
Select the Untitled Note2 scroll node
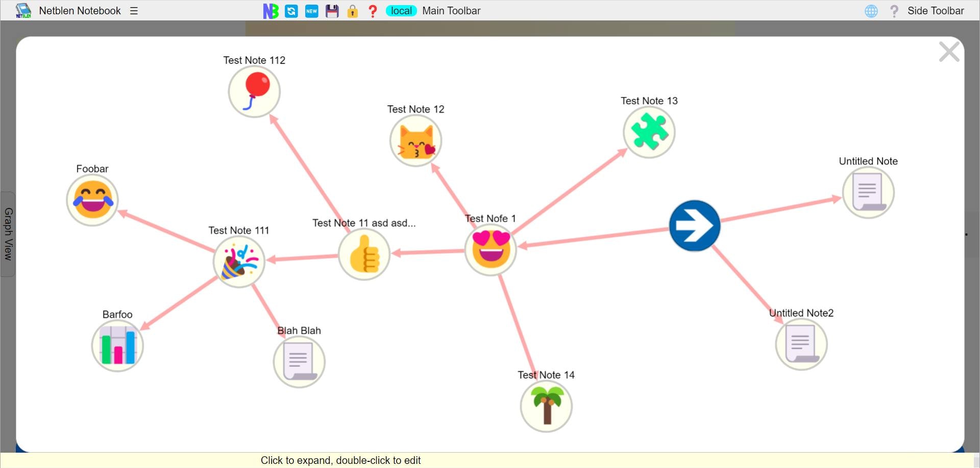click(x=801, y=344)
